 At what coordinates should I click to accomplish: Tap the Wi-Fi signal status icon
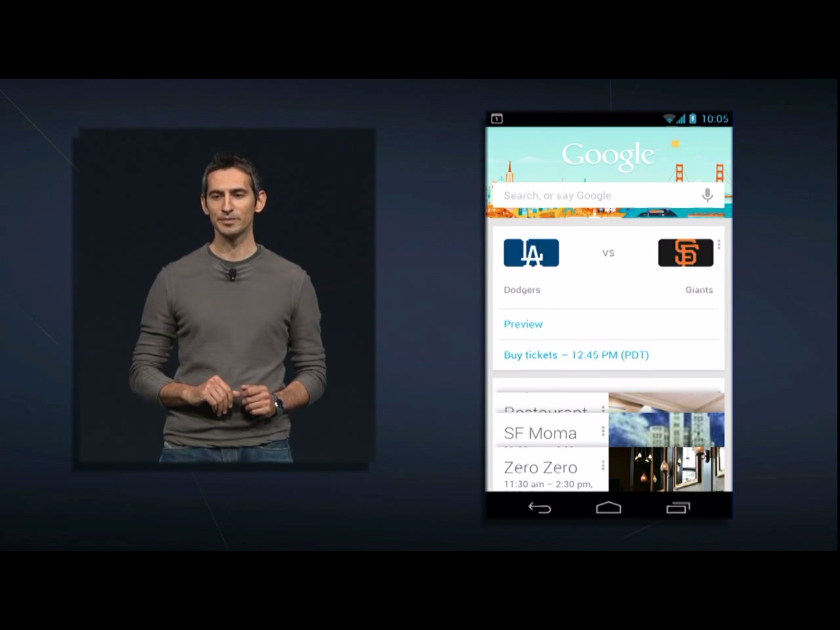coord(669,119)
